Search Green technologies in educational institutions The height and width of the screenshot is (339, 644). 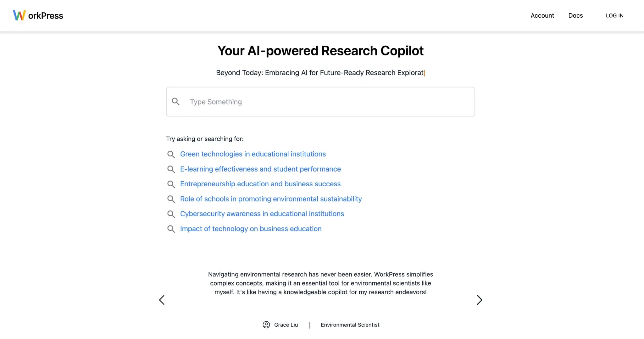253,154
